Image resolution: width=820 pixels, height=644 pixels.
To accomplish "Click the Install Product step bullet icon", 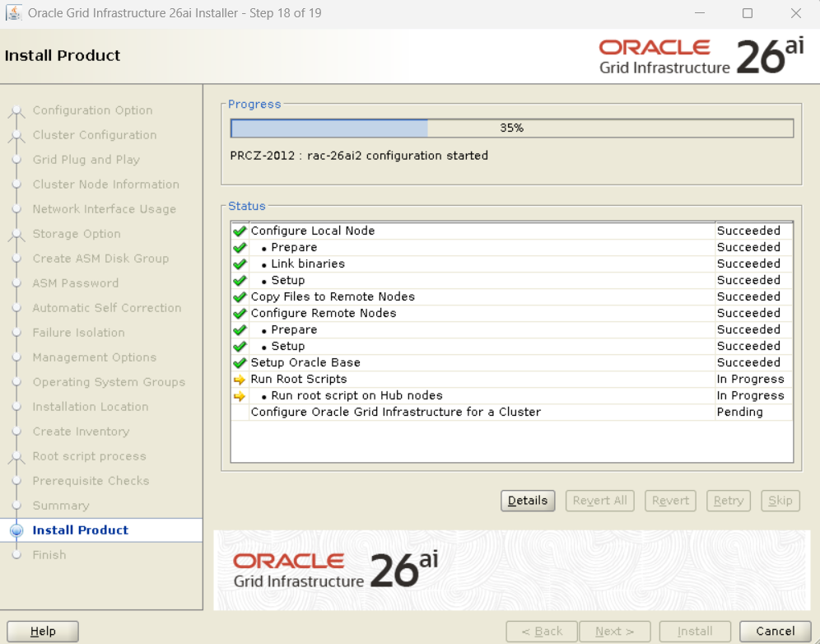I will [x=16, y=530].
